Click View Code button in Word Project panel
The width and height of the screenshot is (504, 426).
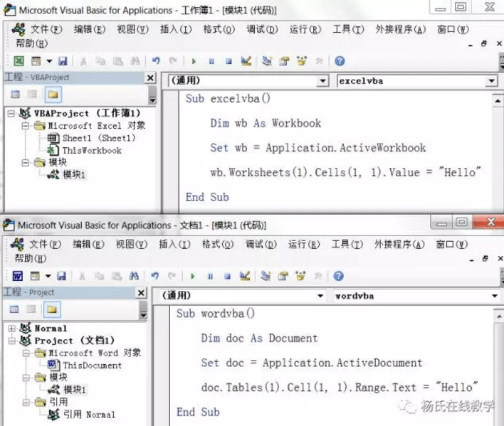pyautogui.click(x=14, y=309)
